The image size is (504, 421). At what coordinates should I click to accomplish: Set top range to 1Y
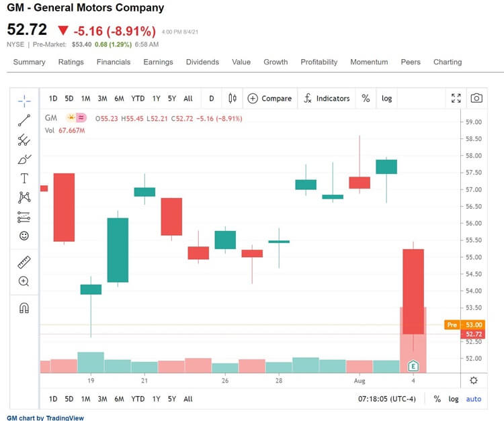pyautogui.click(x=156, y=99)
